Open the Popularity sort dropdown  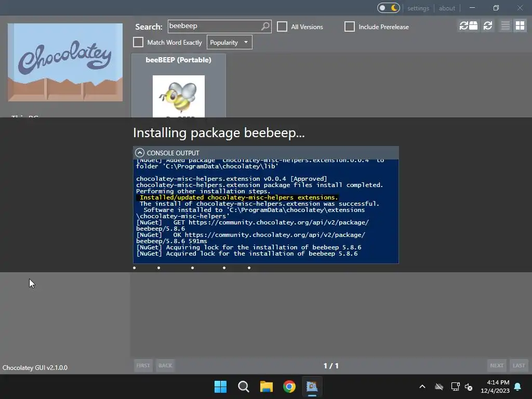pos(229,43)
